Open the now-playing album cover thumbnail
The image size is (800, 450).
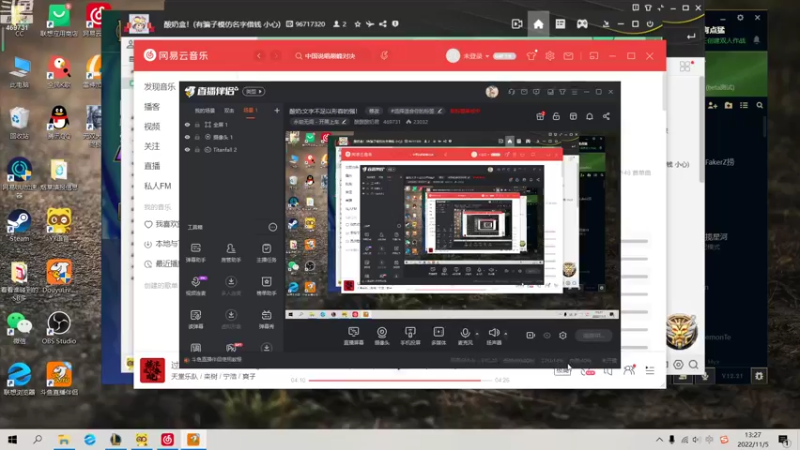152,370
